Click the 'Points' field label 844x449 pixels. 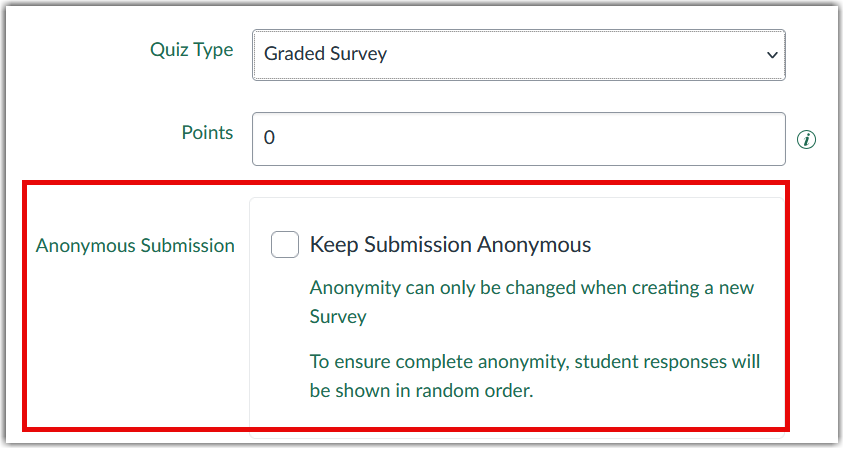coord(207,133)
